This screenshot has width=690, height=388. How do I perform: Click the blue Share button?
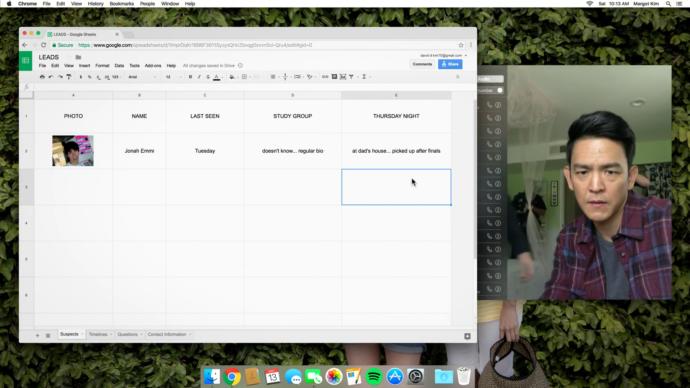tap(450, 64)
